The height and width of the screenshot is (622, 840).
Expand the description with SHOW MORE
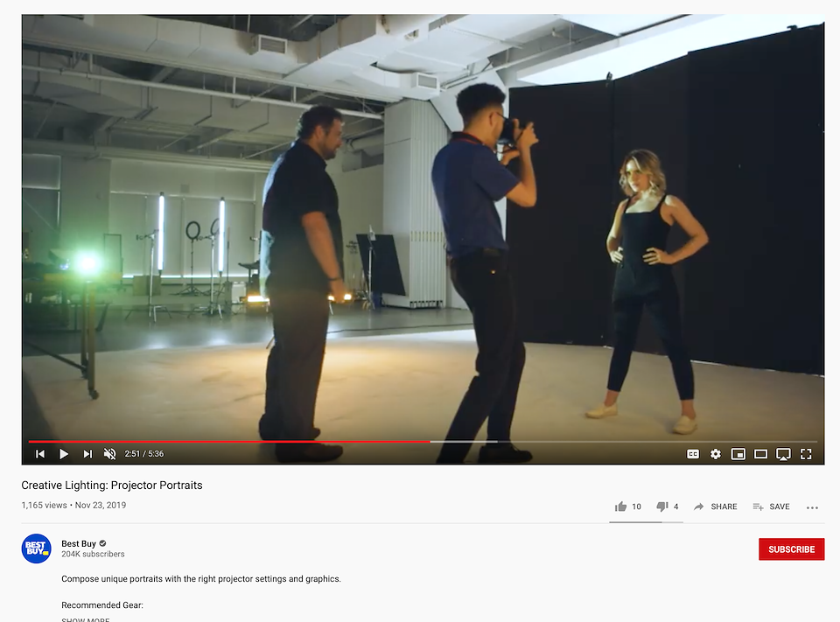click(x=86, y=620)
